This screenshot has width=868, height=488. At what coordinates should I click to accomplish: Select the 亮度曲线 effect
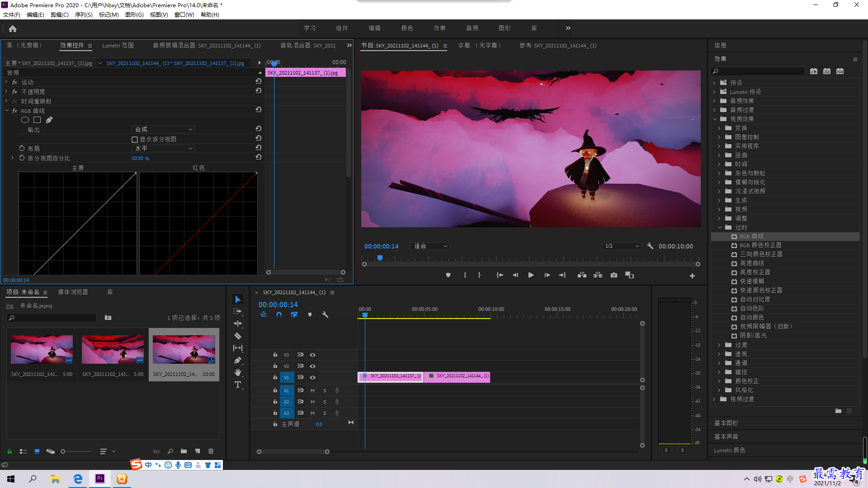(752, 263)
